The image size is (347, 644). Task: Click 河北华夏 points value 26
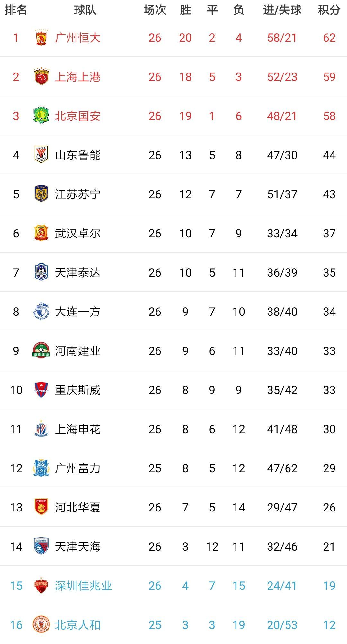click(329, 507)
